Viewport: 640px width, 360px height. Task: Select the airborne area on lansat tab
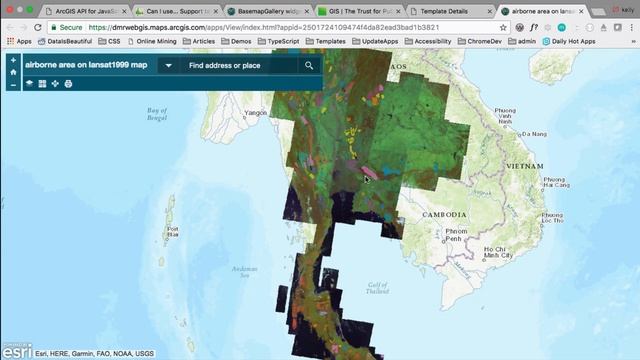tap(542, 11)
